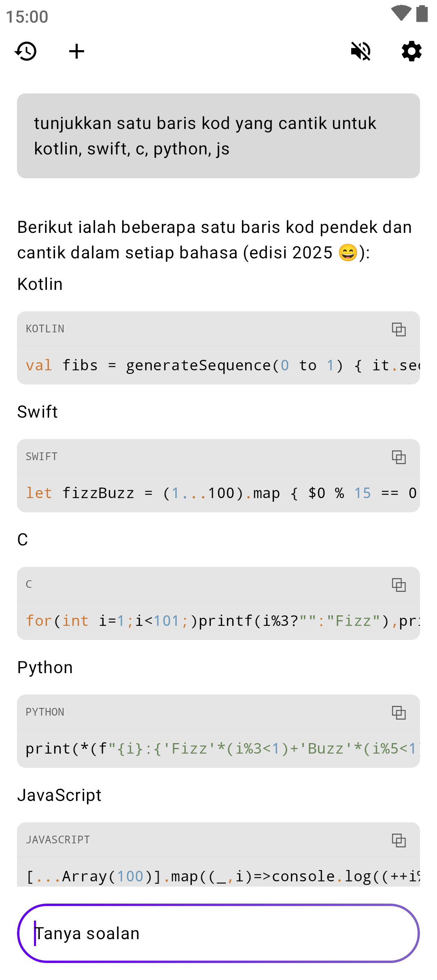This screenshot has height=980, width=437.
Task: Toggle the muted speaker icon
Action: (361, 51)
